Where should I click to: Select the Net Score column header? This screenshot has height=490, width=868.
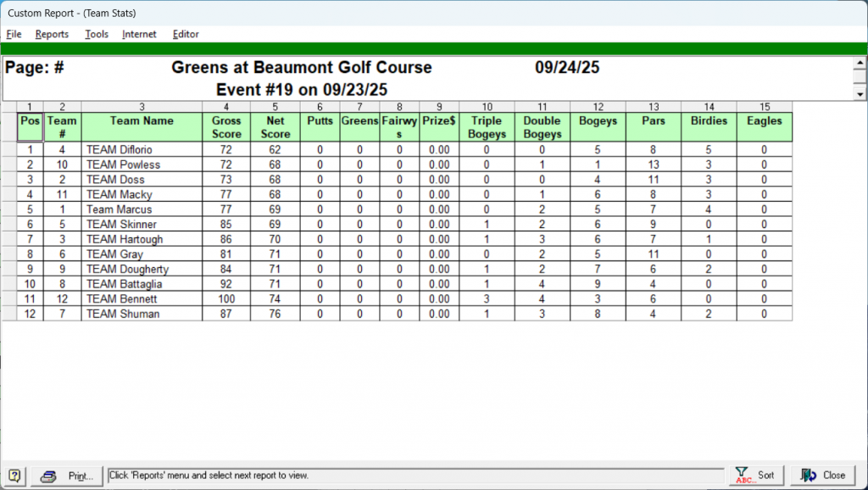point(275,127)
